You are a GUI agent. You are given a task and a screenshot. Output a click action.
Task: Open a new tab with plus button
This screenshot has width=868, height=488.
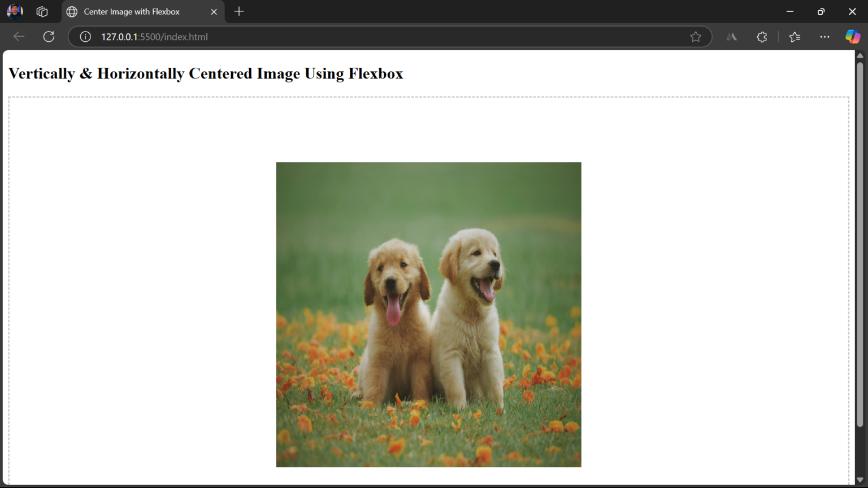[239, 11]
